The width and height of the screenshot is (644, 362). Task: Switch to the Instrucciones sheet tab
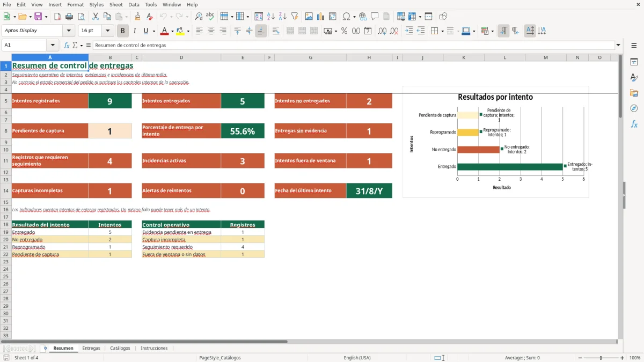pyautogui.click(x=154, y=348)
